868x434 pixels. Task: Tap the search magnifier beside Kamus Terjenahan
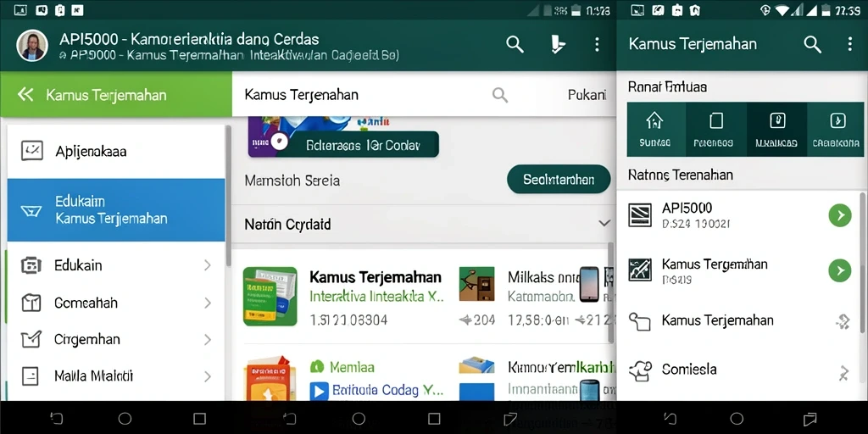tap(500, 95)
